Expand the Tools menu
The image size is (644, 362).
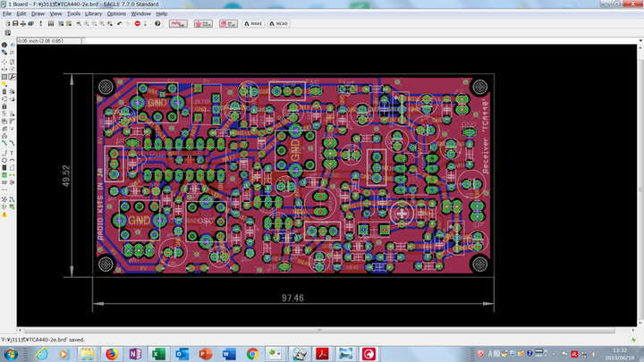click(73, 14)
